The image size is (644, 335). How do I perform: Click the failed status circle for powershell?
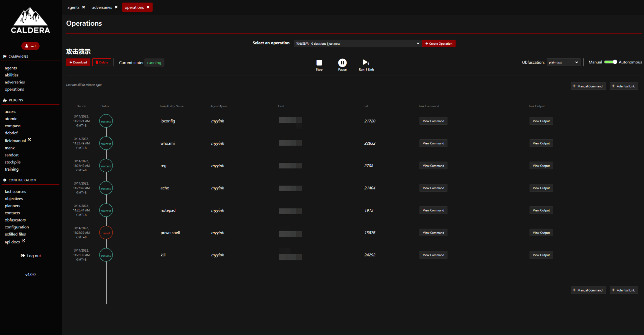(106, 233)
